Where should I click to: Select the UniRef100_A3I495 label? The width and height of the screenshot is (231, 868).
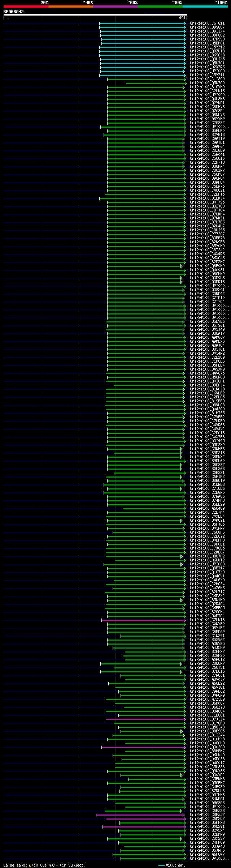coord(207,441)
